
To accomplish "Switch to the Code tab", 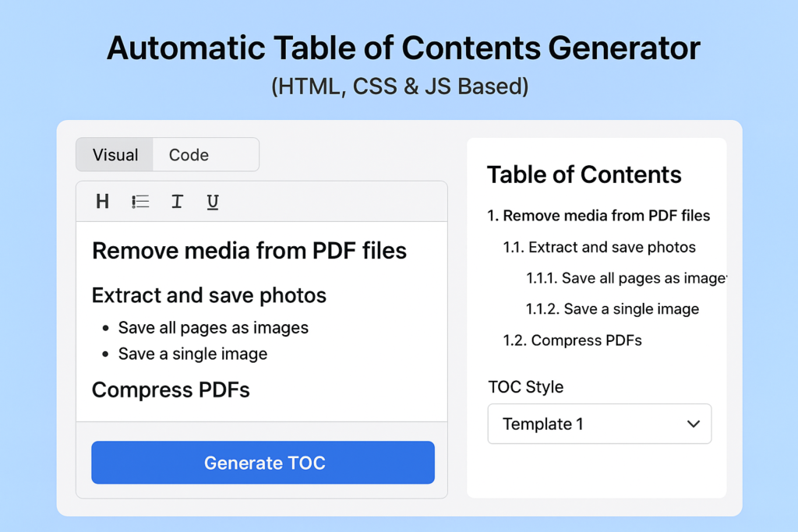I will click(188, 154).
